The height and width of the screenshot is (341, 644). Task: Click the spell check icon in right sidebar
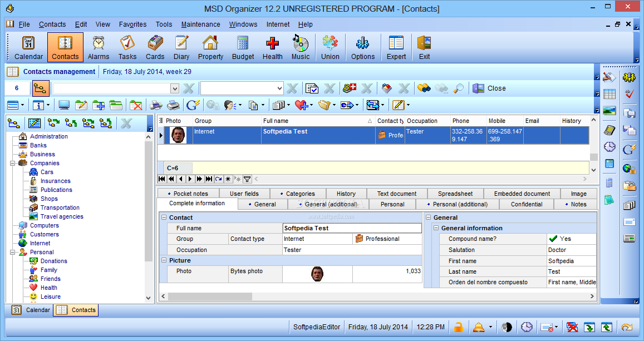(629, 94)
